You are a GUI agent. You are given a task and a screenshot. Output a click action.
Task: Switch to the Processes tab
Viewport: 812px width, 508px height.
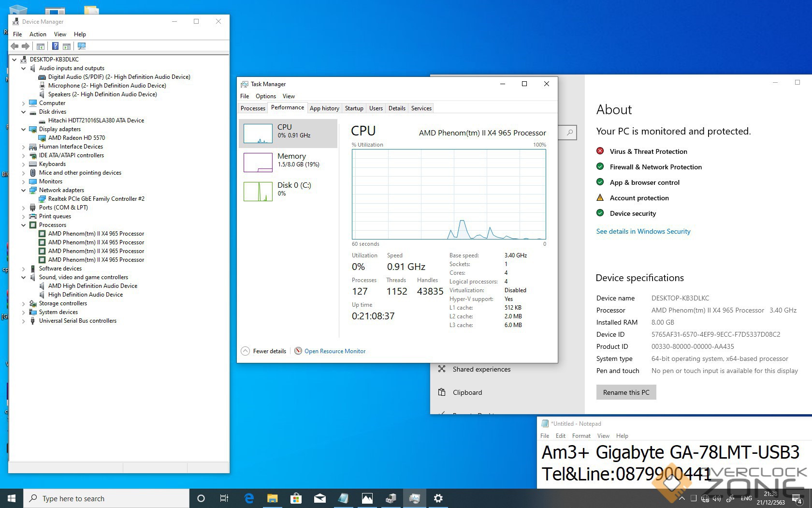pos(253,108)
